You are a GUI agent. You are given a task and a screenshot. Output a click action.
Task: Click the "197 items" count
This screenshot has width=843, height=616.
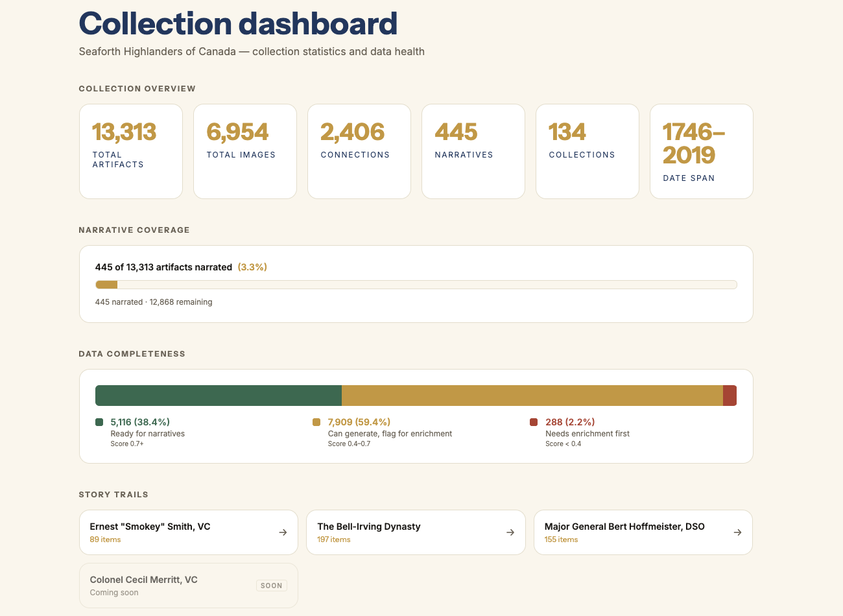[x=334, y=539]
